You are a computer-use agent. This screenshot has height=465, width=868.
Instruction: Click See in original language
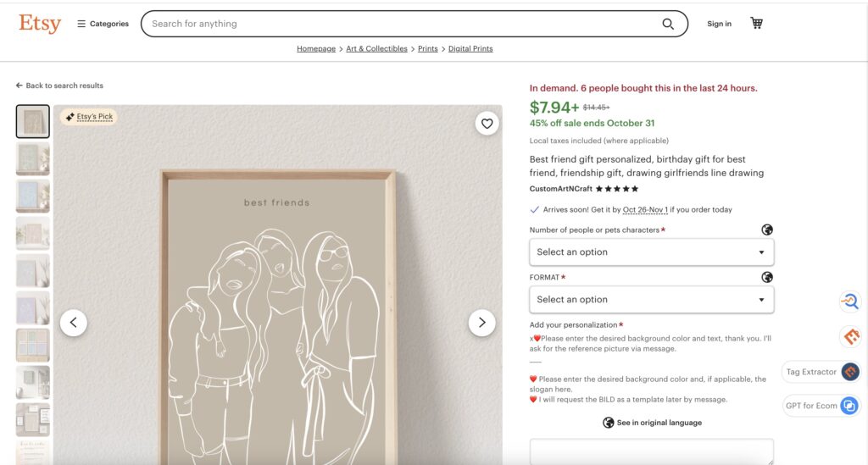(x=651, y=423)
